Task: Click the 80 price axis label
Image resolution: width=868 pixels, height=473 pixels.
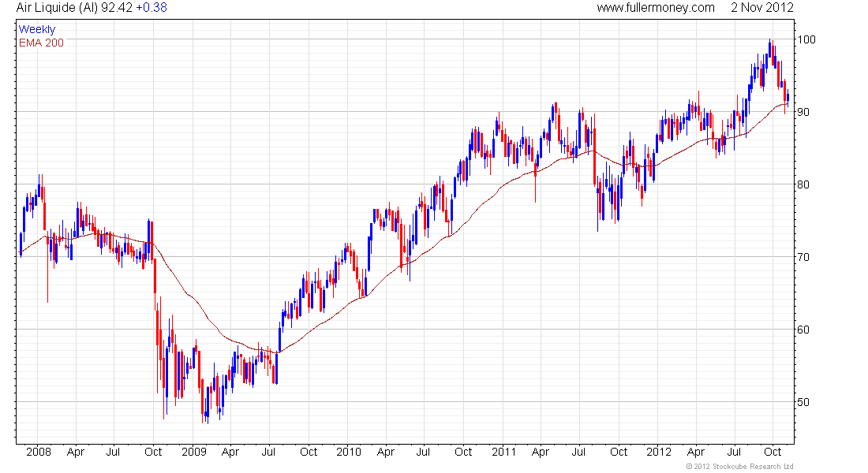Action: coord(803,184)
